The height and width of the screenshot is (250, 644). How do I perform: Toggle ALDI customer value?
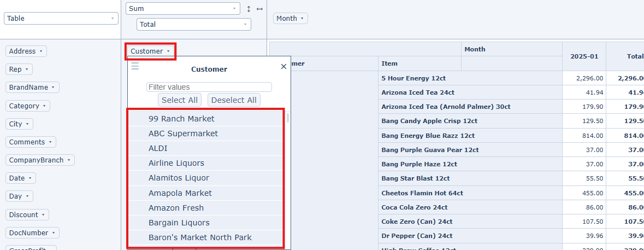click(x=206, y=148)
